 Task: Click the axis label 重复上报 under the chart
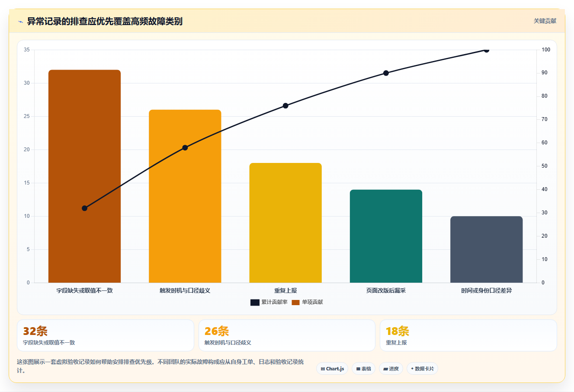point(285,290)
